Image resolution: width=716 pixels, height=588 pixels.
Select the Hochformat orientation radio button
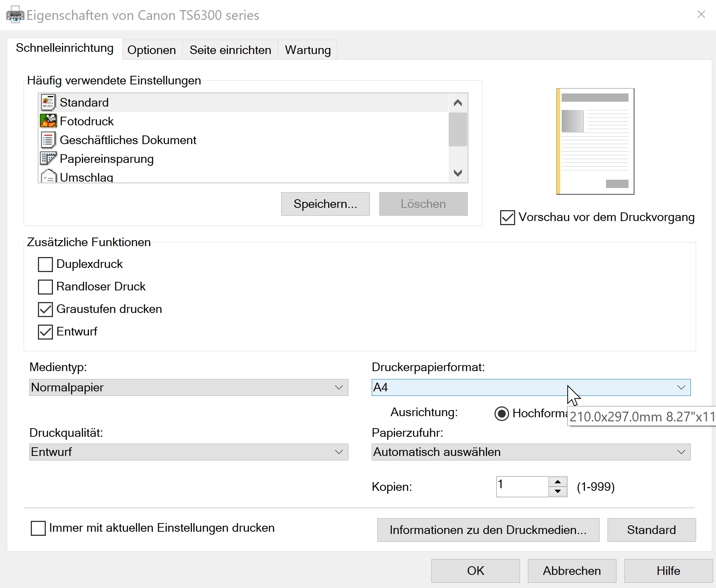click(x=502, y=414)
